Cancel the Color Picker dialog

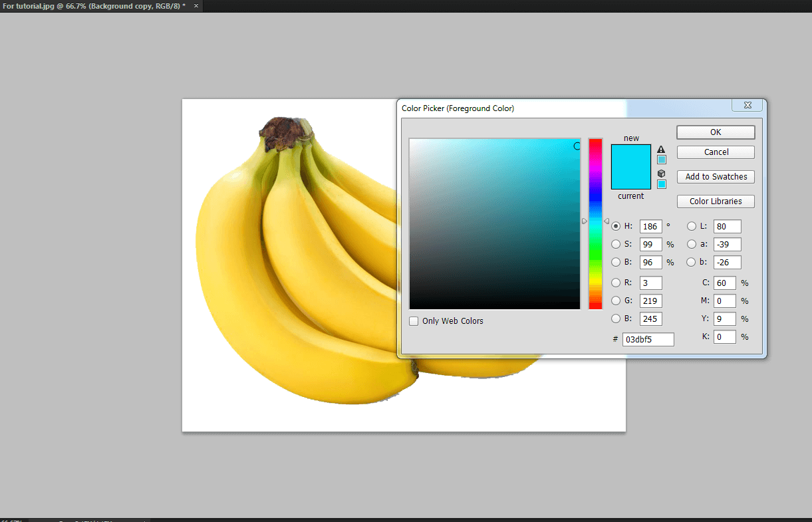715,152
